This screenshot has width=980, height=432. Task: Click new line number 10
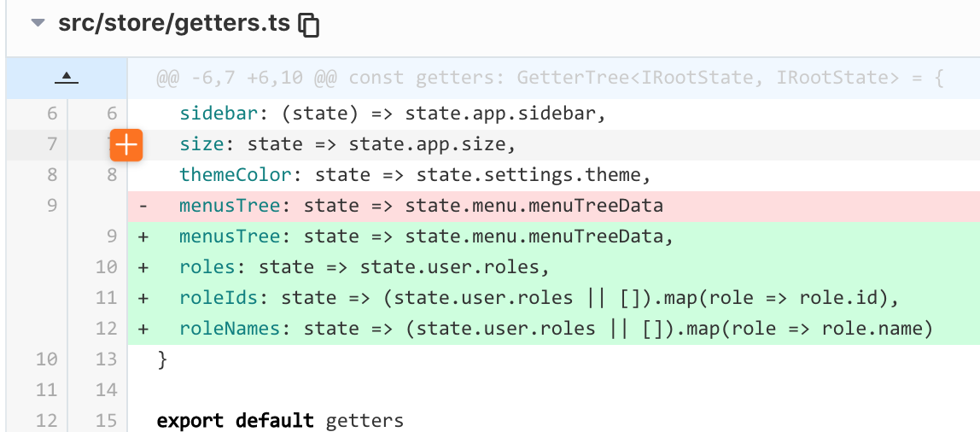[106, 267]
